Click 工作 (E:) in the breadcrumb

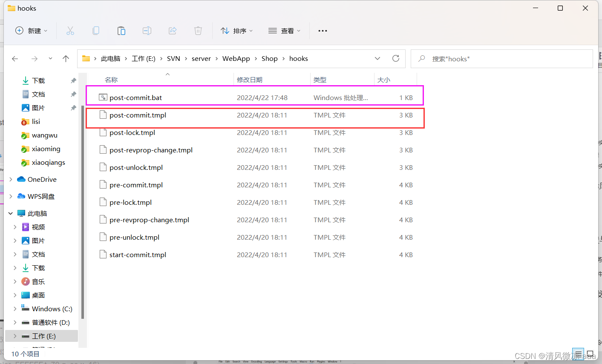(144, 58)
